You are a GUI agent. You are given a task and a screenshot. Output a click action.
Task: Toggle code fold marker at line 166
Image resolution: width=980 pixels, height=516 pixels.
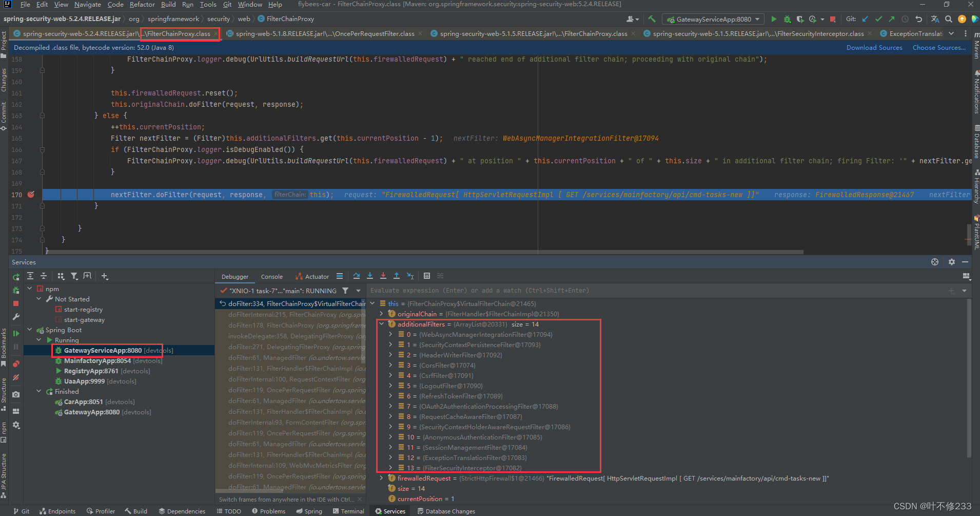point(42,149)
